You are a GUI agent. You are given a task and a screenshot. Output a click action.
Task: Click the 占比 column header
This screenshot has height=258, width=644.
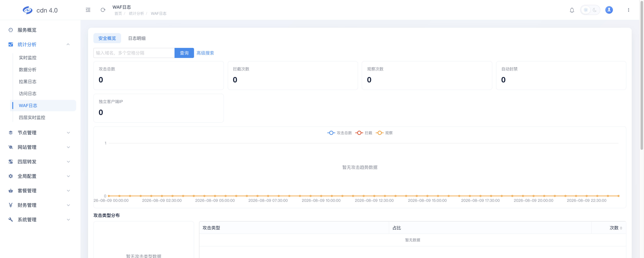pyautogui.click(x=490, y=228)
